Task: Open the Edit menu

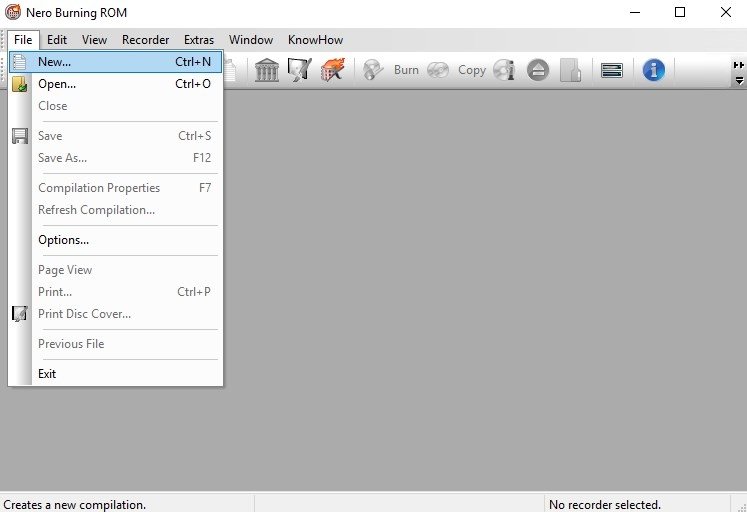Action: [57, 40]
